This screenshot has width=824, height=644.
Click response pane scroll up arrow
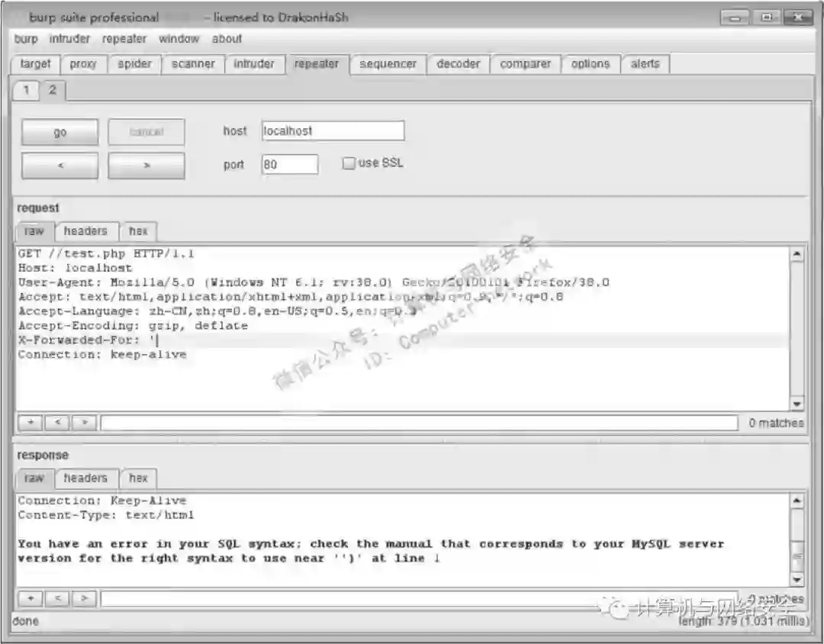click(797, 501)
